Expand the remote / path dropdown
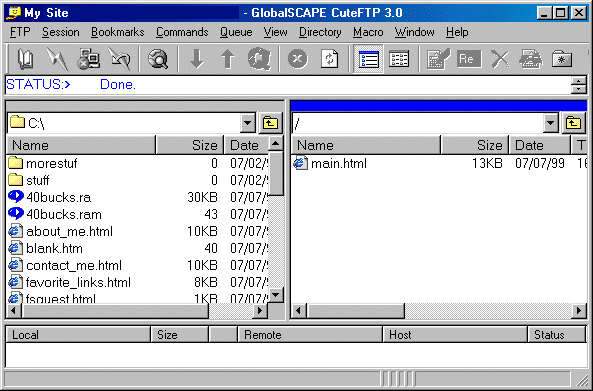The image size is (593, 391). tap(551, 123)
